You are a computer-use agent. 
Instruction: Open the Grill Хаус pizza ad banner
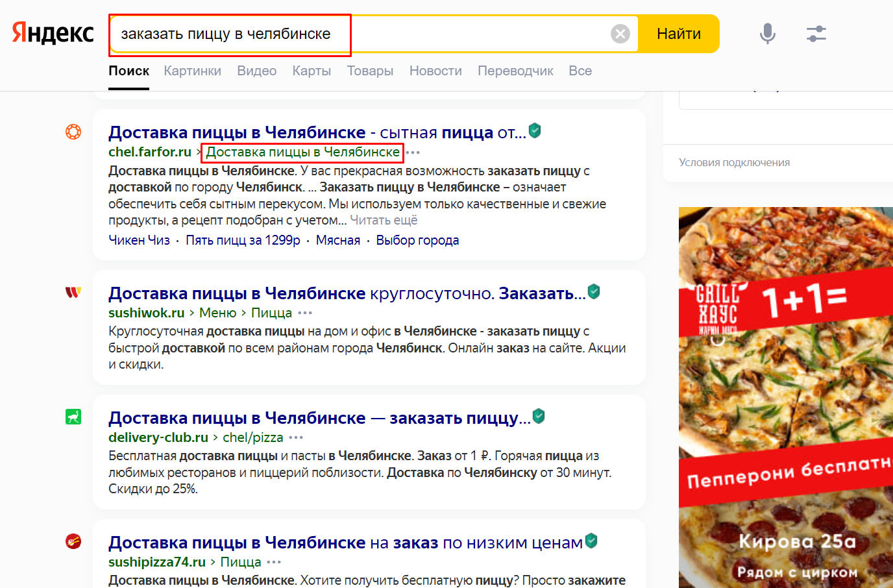(x=786, y=397)
